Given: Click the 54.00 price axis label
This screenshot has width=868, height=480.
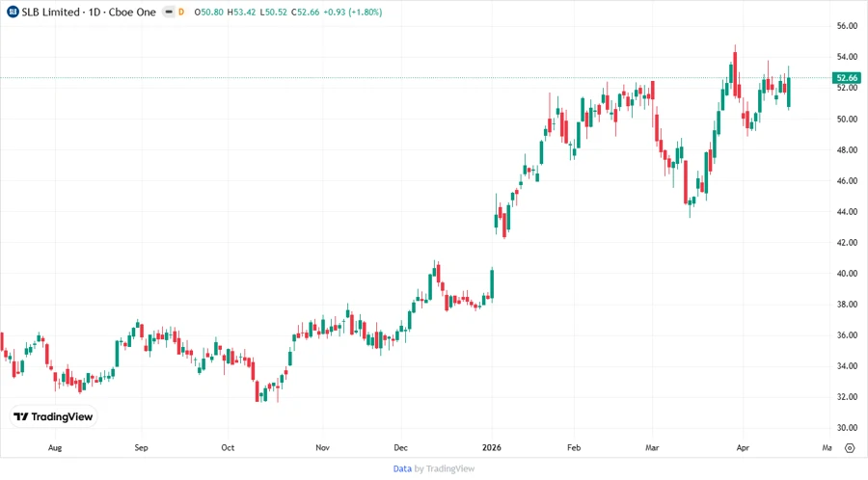Looking at the screenshot, I should [847, 57].
